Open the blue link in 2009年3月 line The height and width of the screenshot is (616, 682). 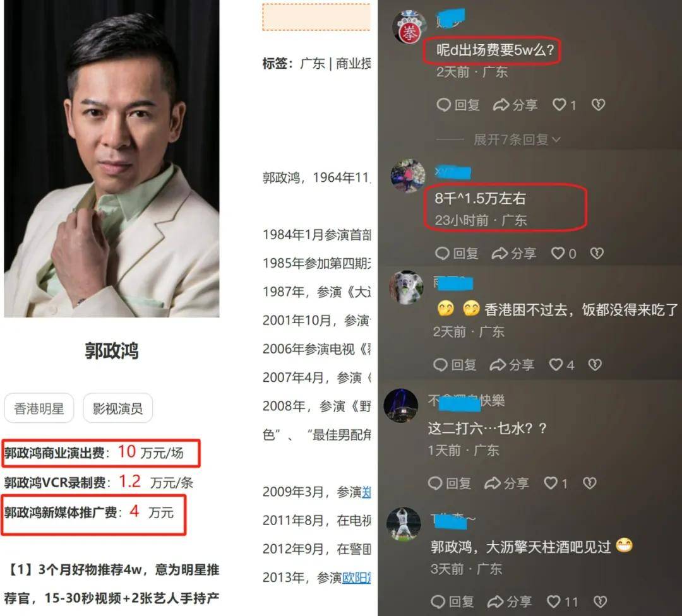[x=366, y=492]
